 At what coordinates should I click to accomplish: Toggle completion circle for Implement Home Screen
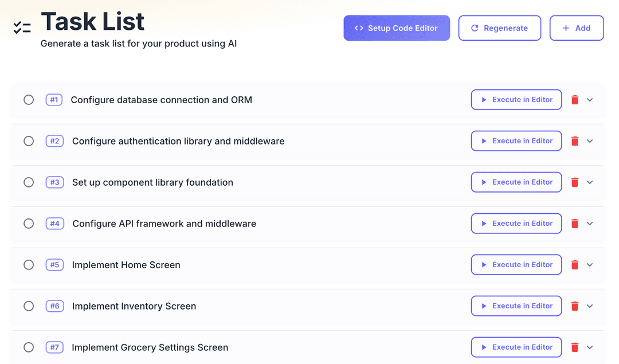coord(29,265)
